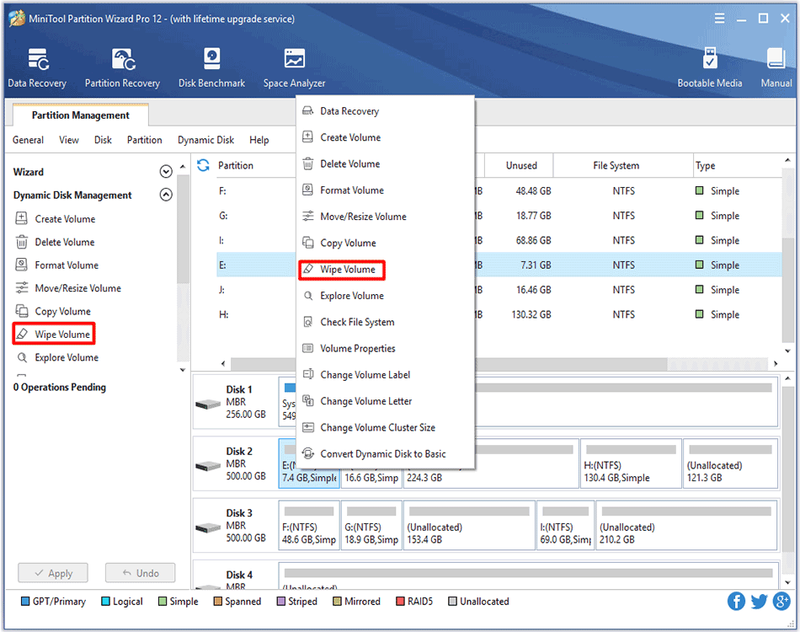This screenshot has height=632, width=800.
Task: Open the Disk Benchmark tool
Action: pyautogui.click(x=211, y=68)
